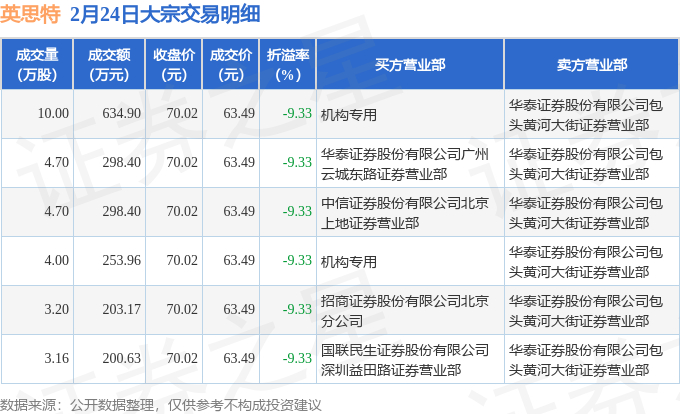Select the 成交价(元) column header

231,65
